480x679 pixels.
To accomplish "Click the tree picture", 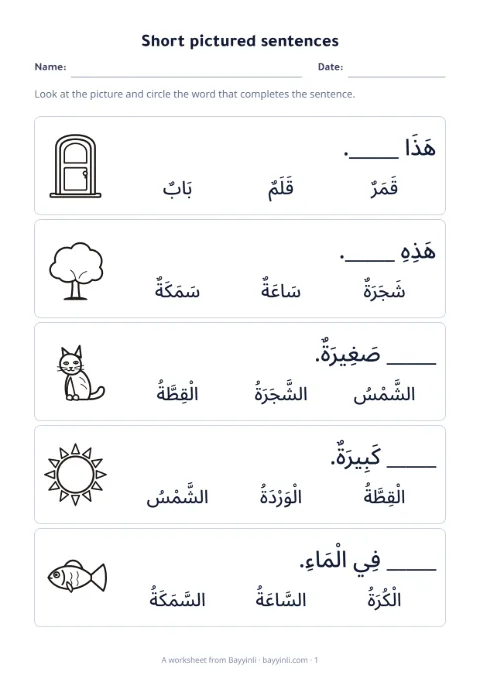I will click(x=76, y=271).
